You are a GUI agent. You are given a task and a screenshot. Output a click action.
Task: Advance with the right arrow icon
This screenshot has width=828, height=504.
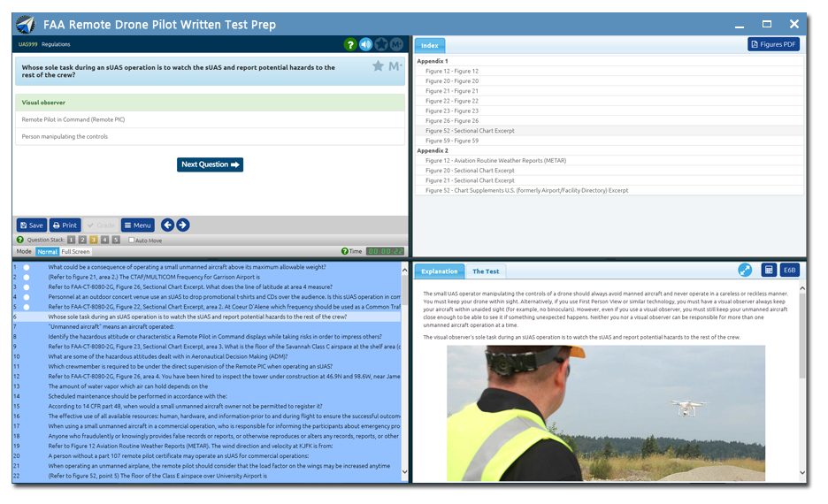[x=182, y=225]
